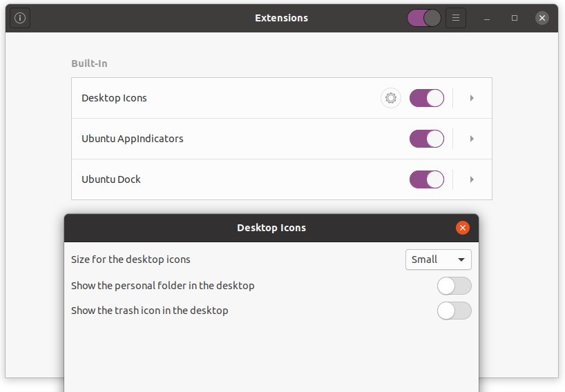Open the hamburger menu in Extensions header
Screen dimensions: 565x392
(456, 18)
